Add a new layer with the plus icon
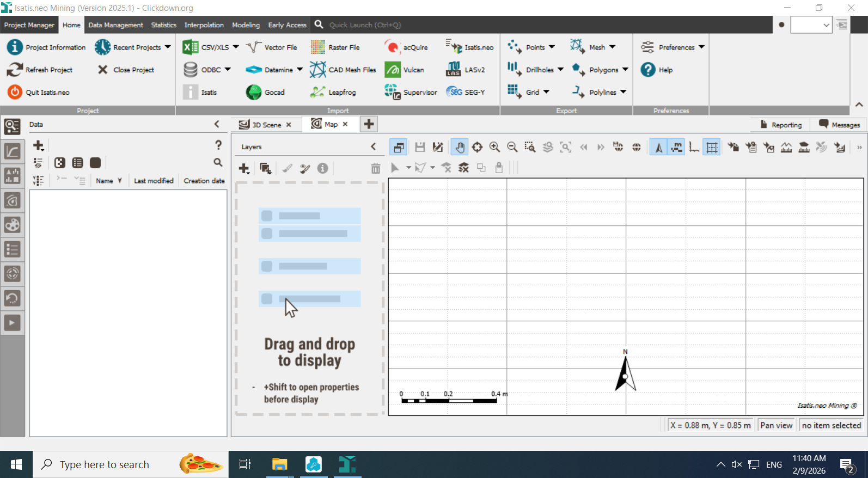Screen dimensions: 868x478 (244, 168)
